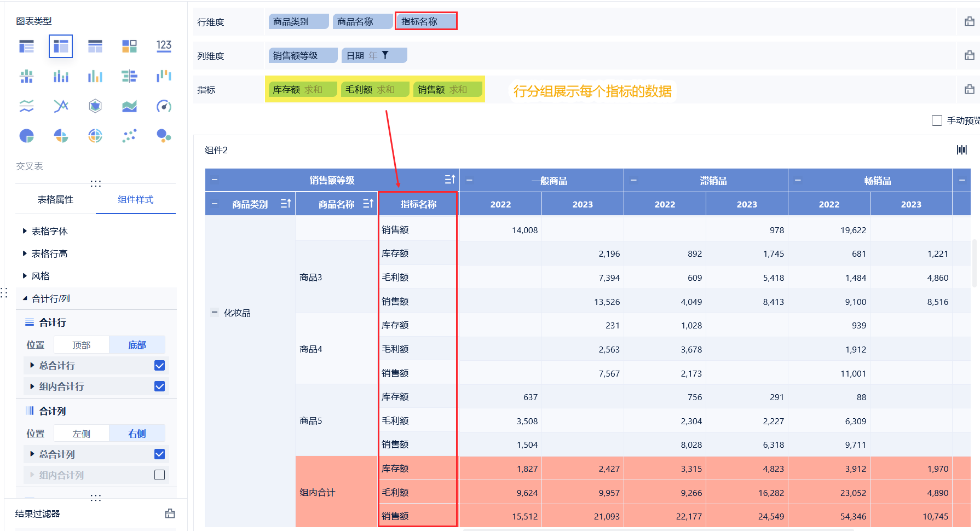Screen dimensions: 980x531
Task: Collapse the 化妆品 row group
Action: (x=215, y=313)
